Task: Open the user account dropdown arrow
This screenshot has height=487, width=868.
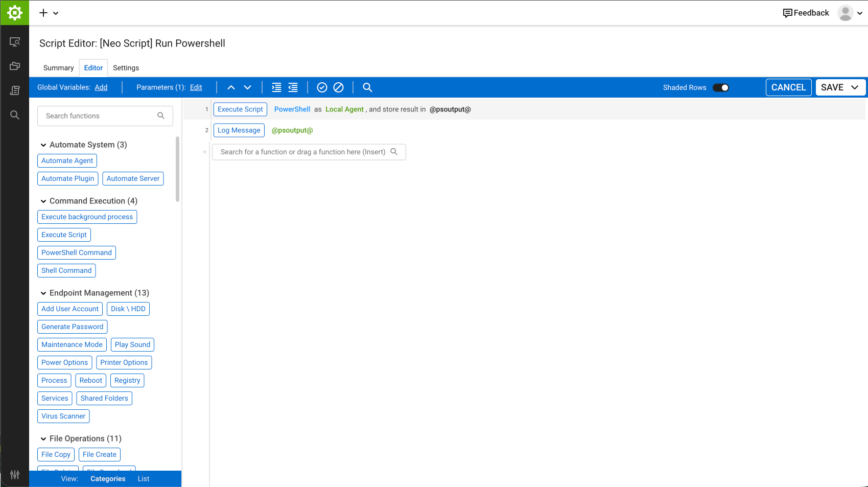Action: (x=860, y=13)
